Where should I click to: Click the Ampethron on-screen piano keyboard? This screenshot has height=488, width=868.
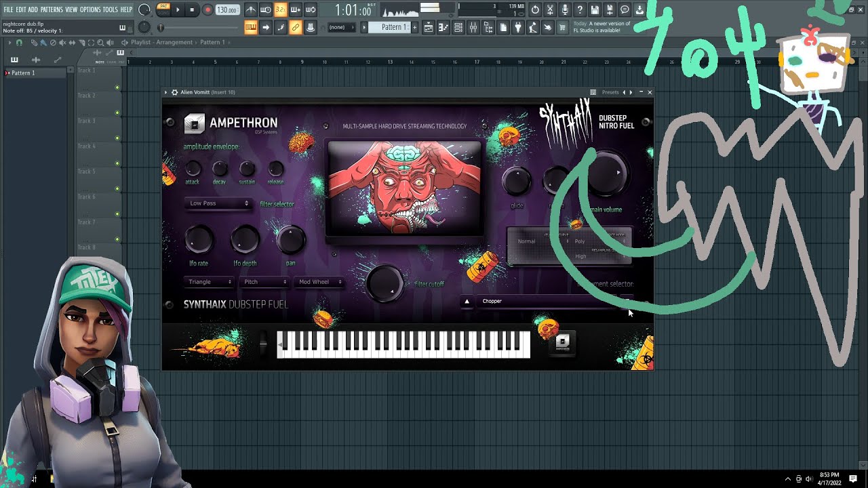pos(403,343)
